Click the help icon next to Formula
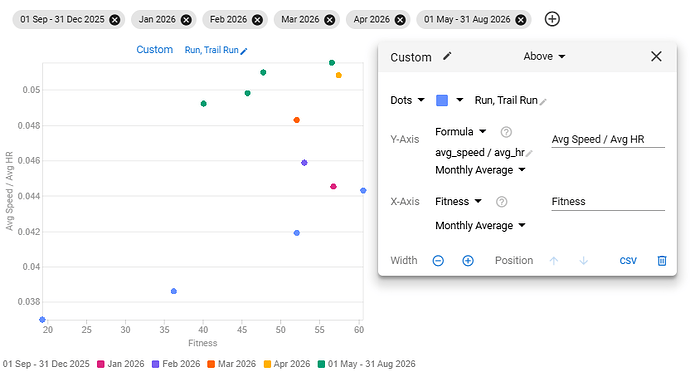Image resolution: width=690 pixels, height=371 pixels. click(506, 132)
